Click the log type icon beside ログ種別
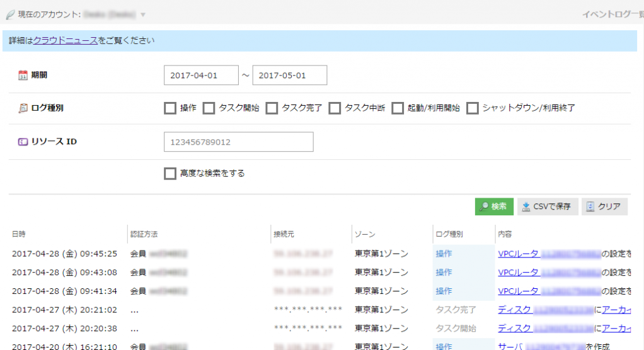644x350 pixels. (23, 108)
